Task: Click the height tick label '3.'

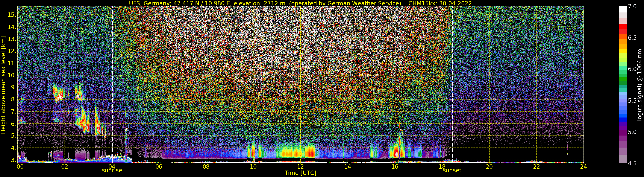Action: click(x=13, y=160)
